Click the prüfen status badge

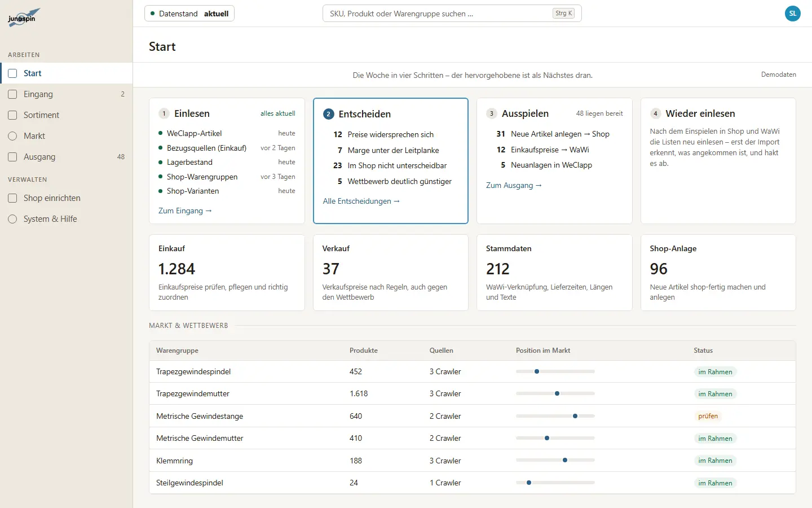pyautogui.click(x=708, y=416)
